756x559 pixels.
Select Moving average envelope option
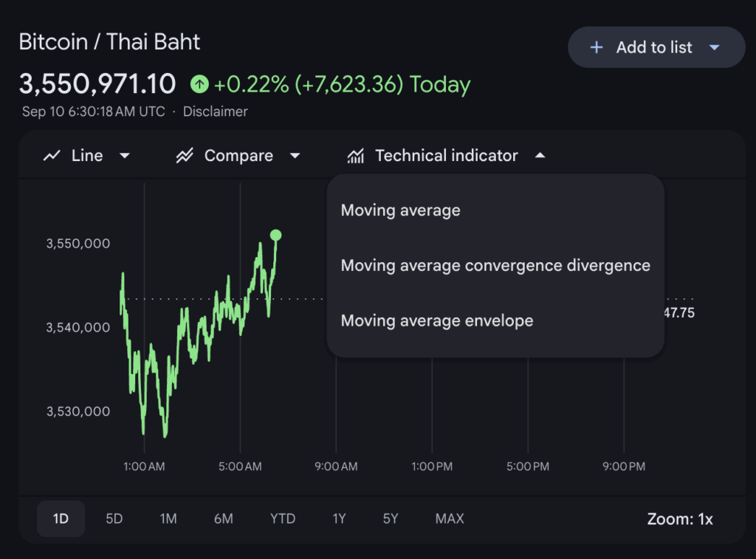(x=437, y=320)
